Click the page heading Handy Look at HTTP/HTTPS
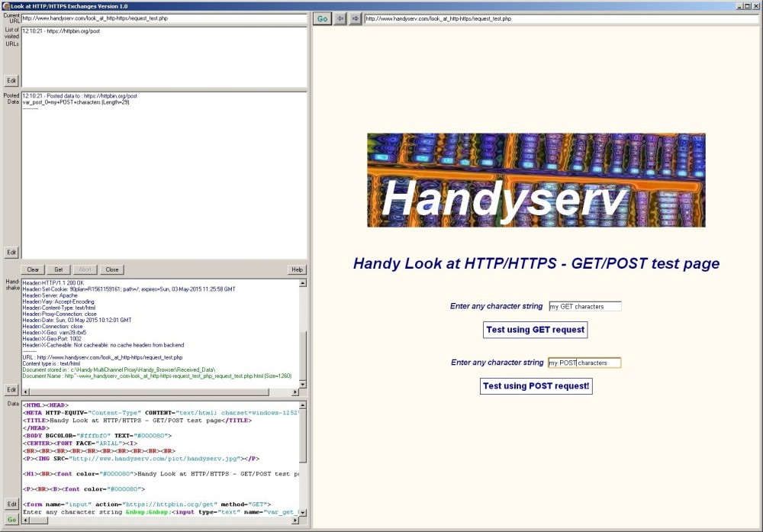Viewport: 763px width, 532px height. point(536,263)
